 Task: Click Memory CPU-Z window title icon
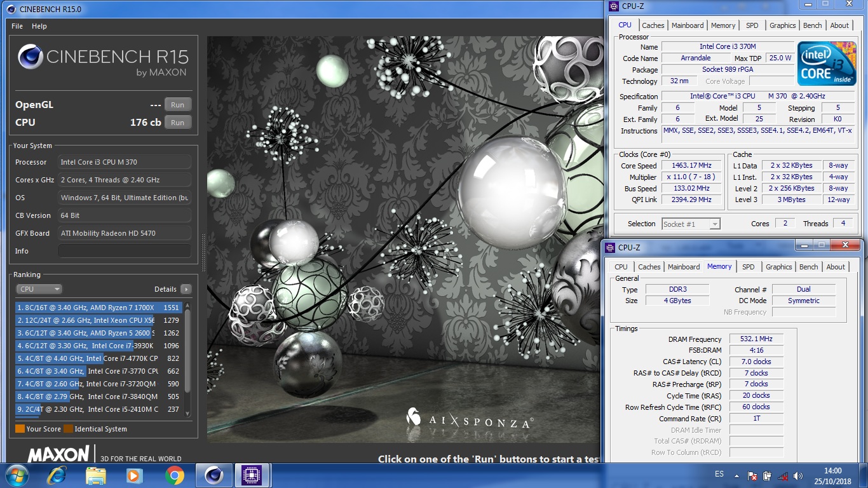click(609, 247)
